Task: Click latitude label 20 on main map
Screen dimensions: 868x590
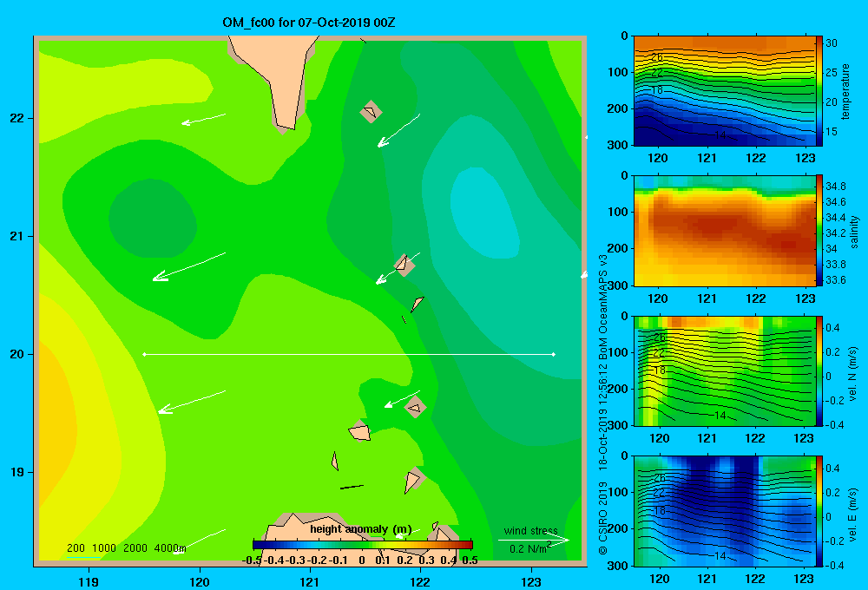Action: [x=17, y=354]
